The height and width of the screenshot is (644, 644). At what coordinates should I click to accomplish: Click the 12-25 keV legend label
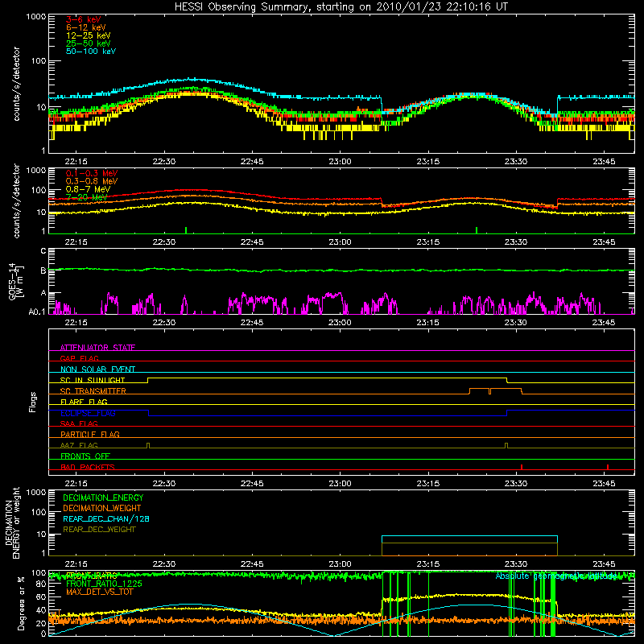89,35
